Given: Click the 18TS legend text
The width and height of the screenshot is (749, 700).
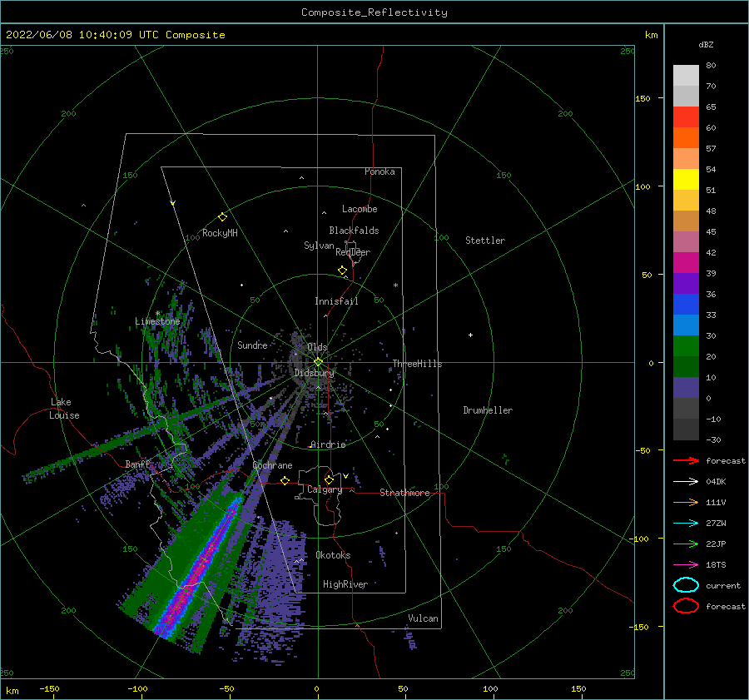Looking at the screenshot, I should tap(716, 565).
